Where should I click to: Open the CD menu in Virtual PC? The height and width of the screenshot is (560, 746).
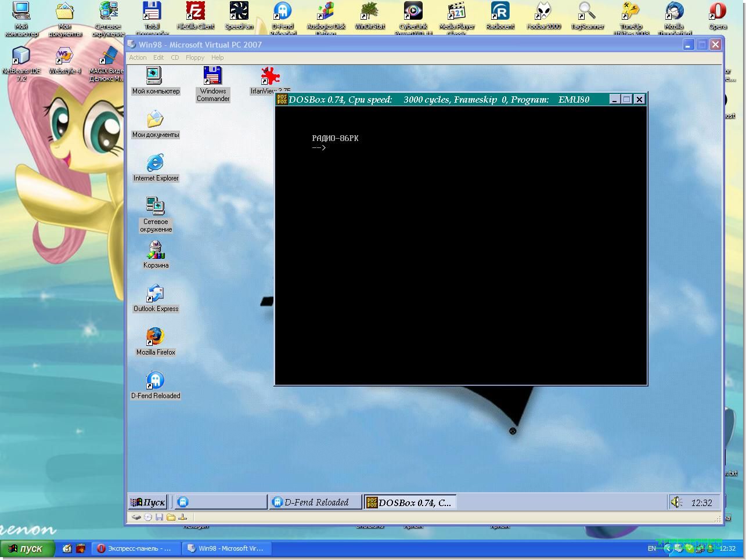pyautogui.click(x=175, y=57)
